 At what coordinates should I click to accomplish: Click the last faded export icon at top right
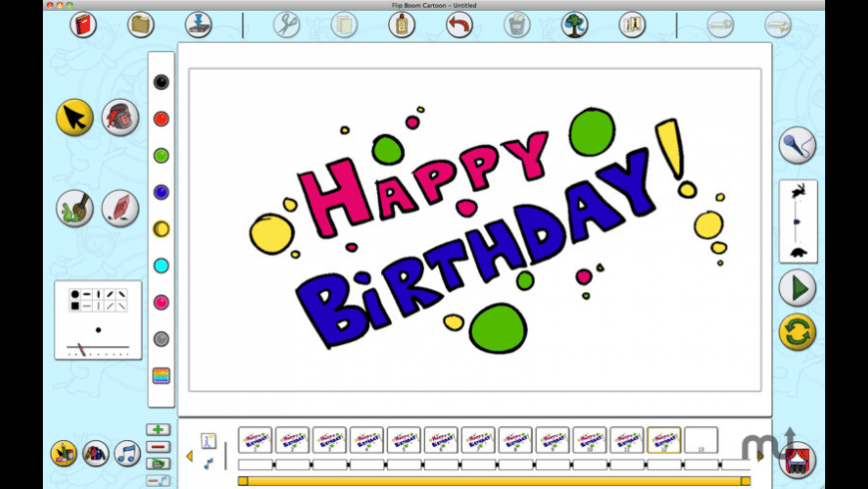click(778, 25)
